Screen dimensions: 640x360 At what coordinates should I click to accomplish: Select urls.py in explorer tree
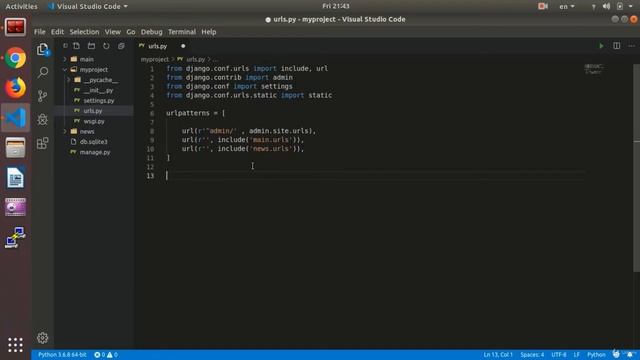[x=93, y=111]
